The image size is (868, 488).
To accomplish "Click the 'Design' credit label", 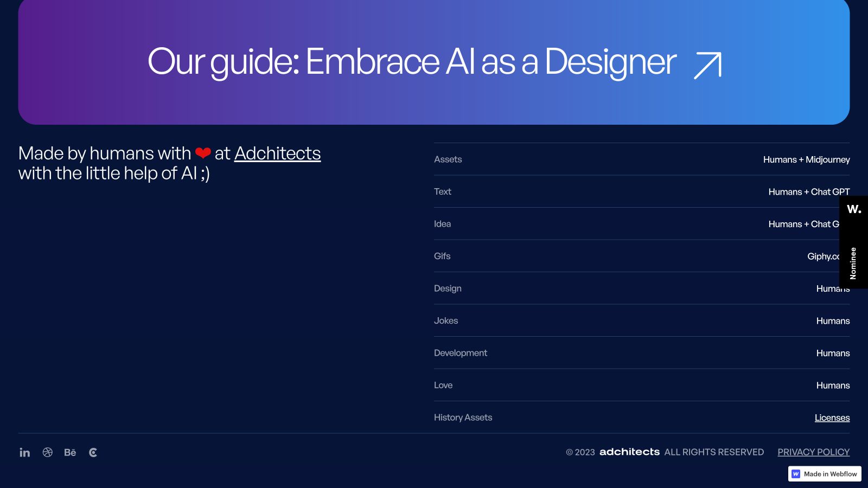I will [x=448, y=288].
